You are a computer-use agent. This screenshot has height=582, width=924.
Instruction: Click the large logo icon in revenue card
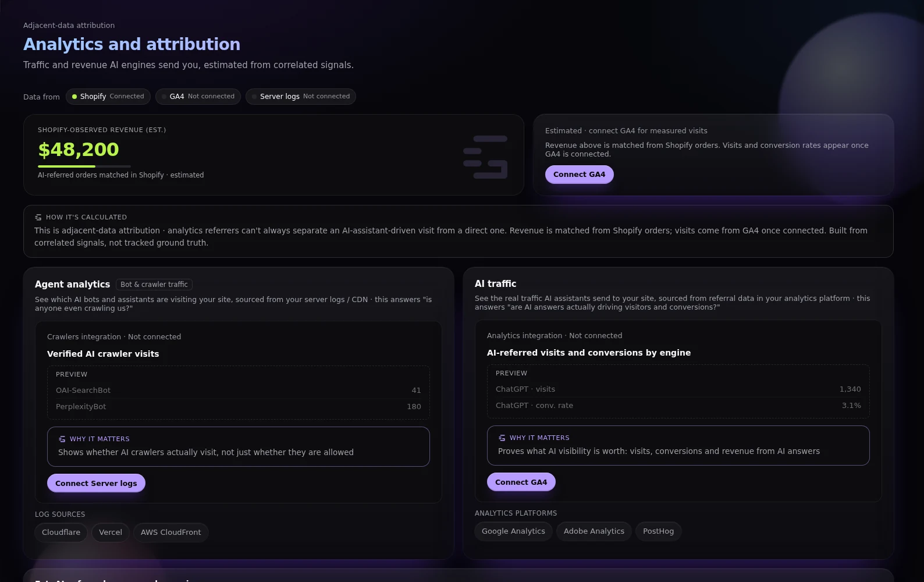click(485, 157)
